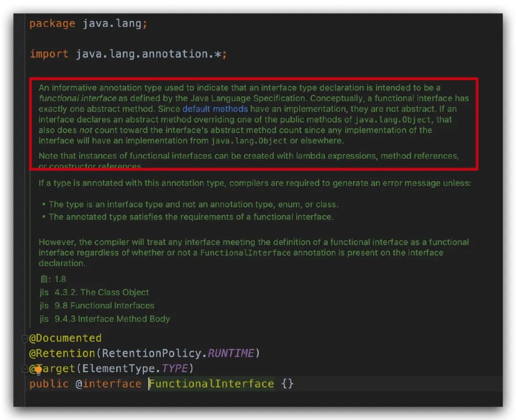
Task: Click the ElementType class reference
Action: pos(121,369)
